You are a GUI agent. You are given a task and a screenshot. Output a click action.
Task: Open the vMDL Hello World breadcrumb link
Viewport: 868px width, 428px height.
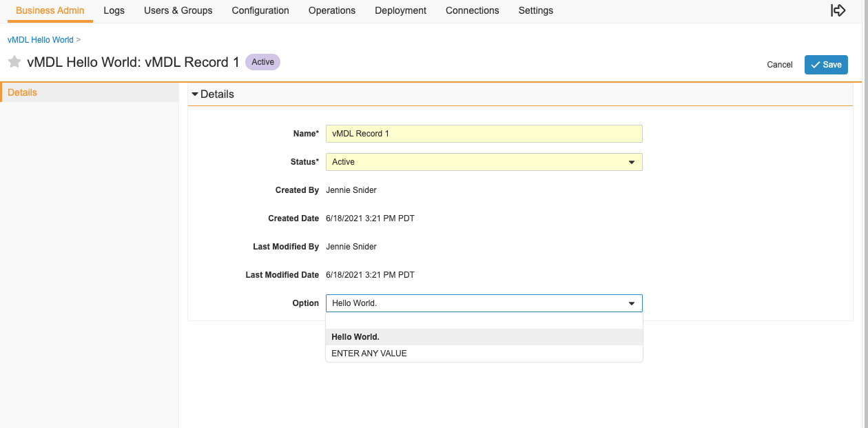click(x=40, y=40)
